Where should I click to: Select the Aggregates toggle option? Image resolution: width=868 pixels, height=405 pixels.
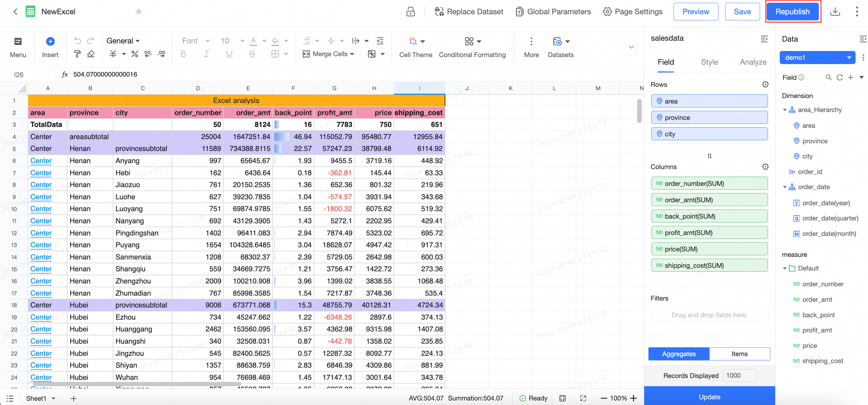click(x=679, y=354)
